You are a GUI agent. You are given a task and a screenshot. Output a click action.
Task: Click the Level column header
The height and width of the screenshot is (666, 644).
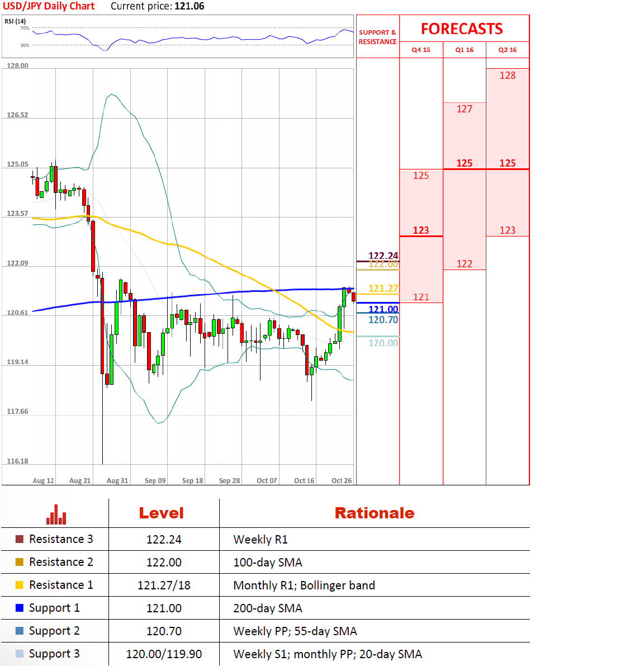[x=162, y=513]
